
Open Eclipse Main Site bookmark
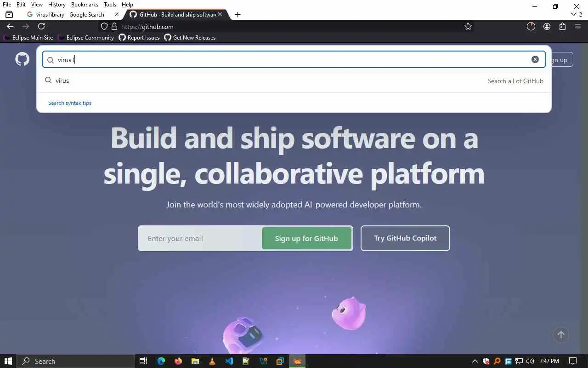pos(28,38)
